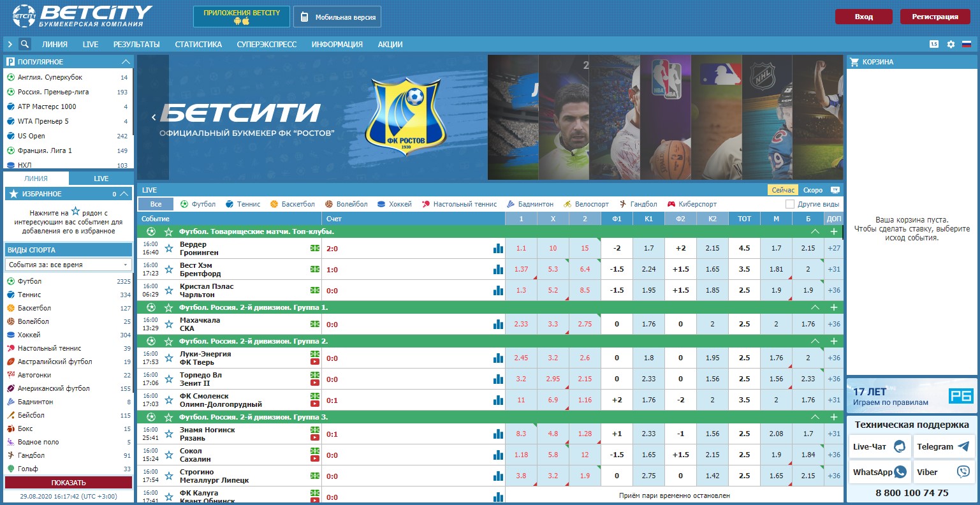Favorite the 2-й дивизион Группа 2 league
Viewport: 980px width, 505px height.
(x=168, y=341)
